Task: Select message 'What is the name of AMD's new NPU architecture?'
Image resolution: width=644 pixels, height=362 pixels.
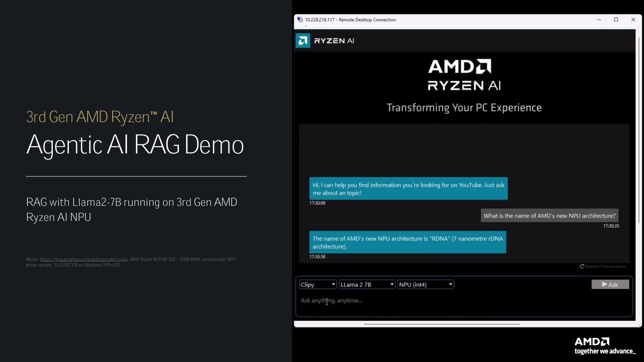Action: pyautogui.click(x=550, y=215)
